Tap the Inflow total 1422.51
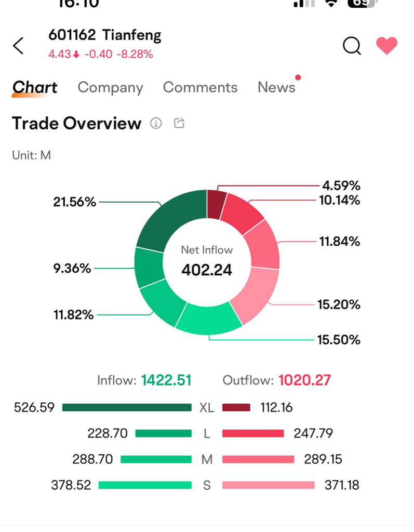The image size is (414, 532). click(x=166, y=380)
